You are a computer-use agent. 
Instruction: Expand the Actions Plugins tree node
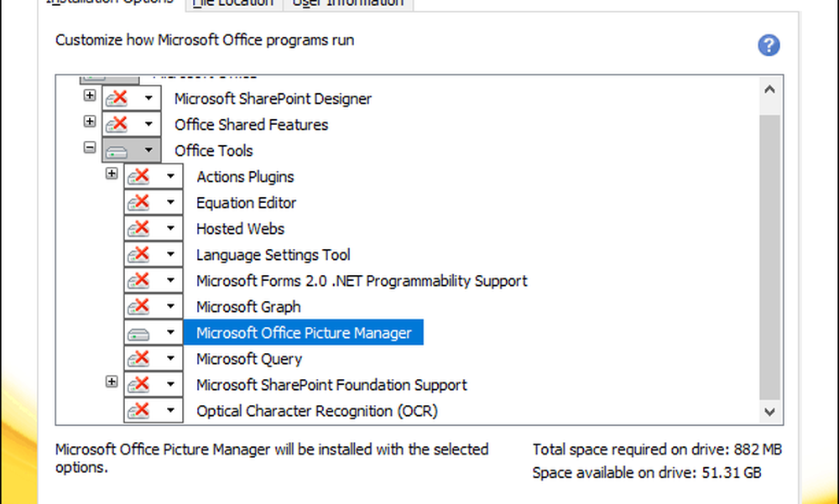coord(112,174)
